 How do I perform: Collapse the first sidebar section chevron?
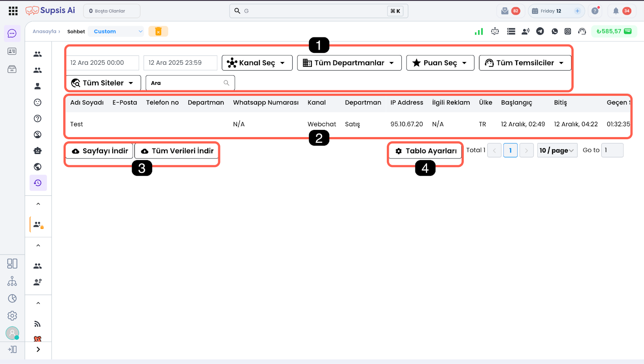(x=38, y=204)
